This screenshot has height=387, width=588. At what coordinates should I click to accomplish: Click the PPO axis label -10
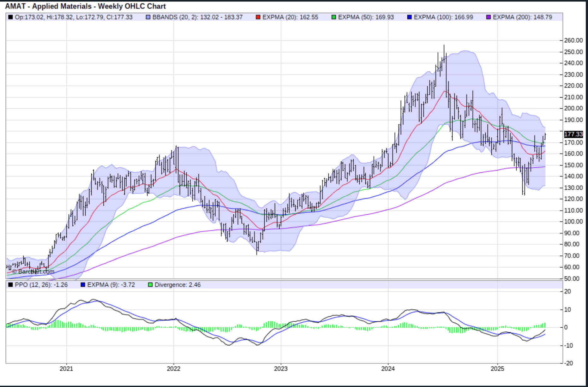[569, 346]
